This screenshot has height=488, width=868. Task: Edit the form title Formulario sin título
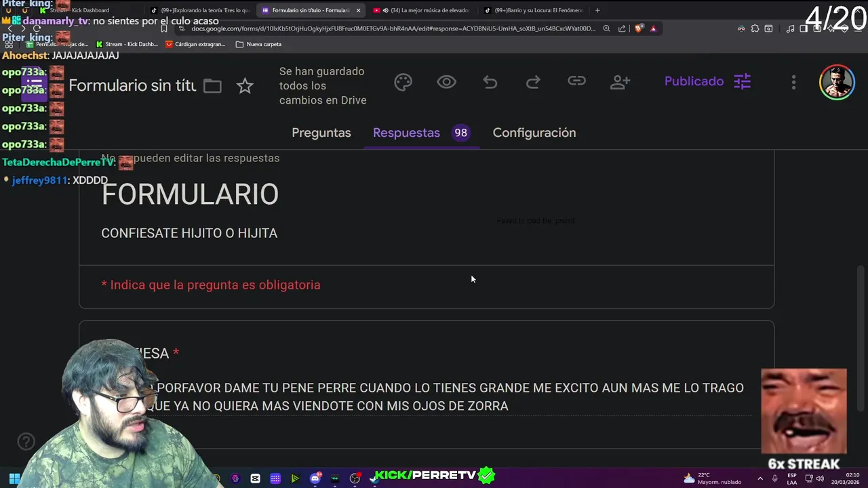coord(132,85)
